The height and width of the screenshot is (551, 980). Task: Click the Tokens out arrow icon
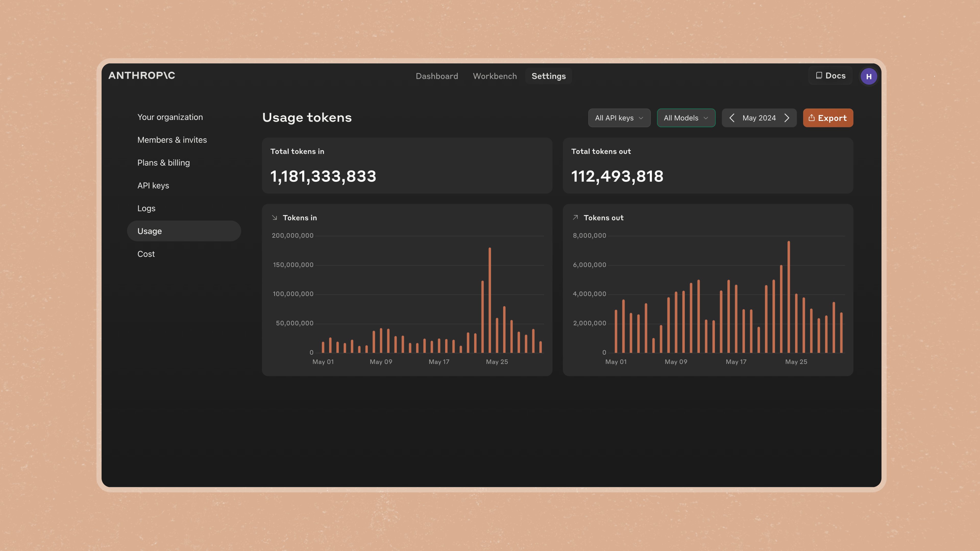tap(575, 218)
